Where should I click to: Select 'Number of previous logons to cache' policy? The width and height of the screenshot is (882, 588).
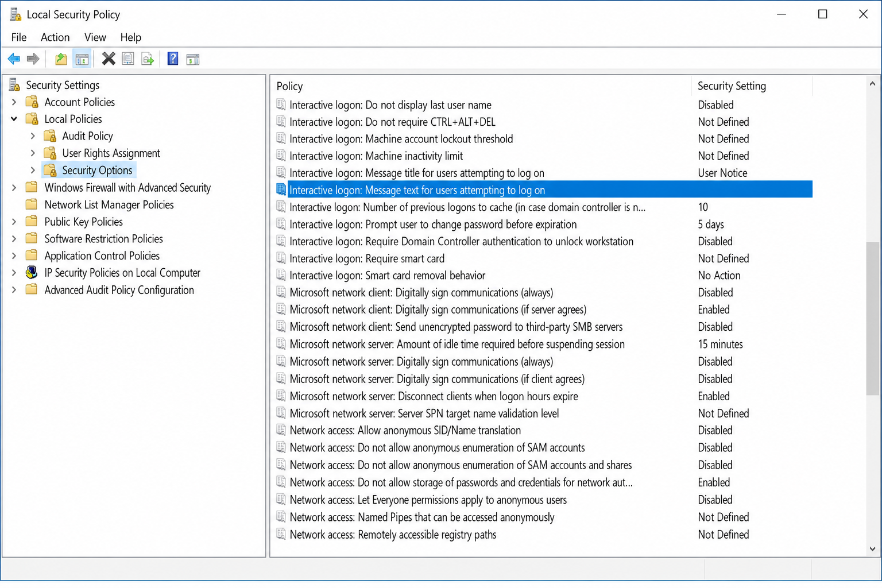(467, 207)
